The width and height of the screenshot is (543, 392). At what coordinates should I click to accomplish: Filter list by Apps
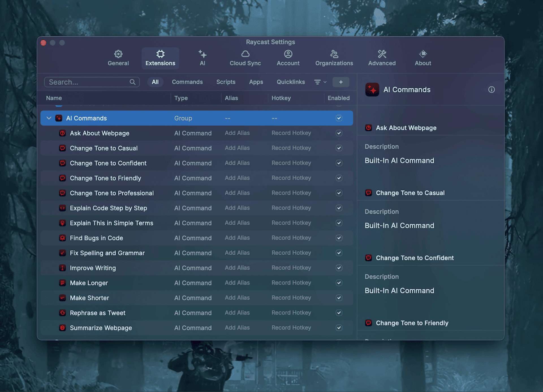[x=256, y=82]
